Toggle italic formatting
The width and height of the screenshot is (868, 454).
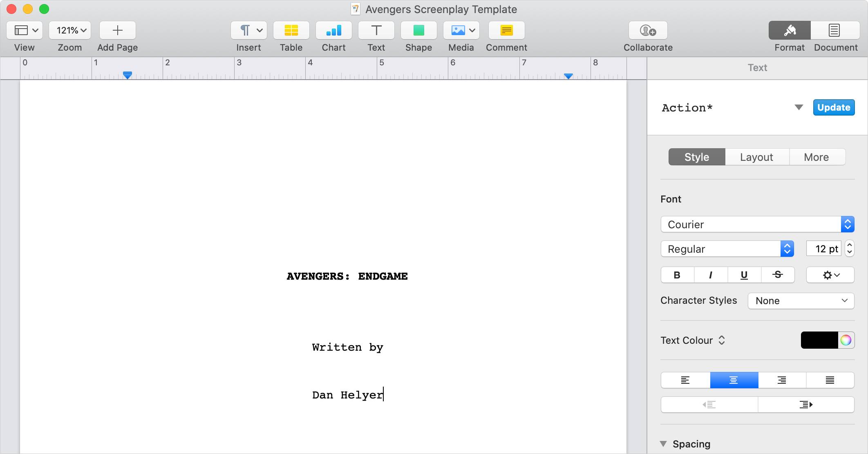pyautogui.click(x=711, y=275)
